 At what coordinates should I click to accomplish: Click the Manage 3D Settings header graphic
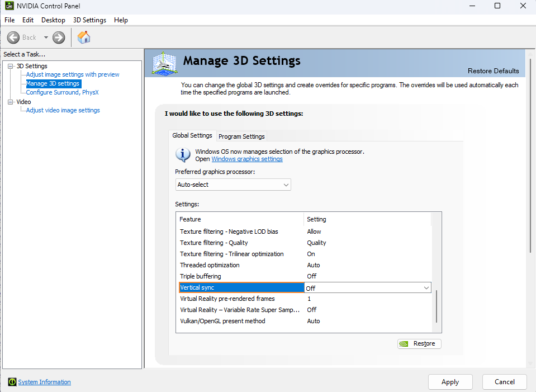(x=165, y=63)
